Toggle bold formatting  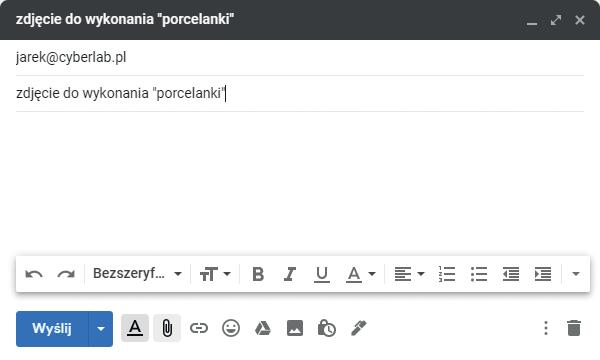(x=258, y=274)
